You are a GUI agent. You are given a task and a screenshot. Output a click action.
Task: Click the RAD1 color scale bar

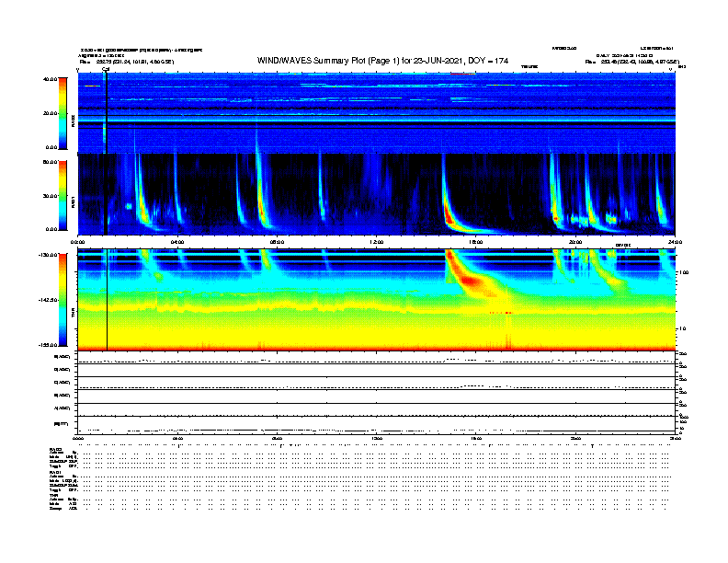(63, 195)
